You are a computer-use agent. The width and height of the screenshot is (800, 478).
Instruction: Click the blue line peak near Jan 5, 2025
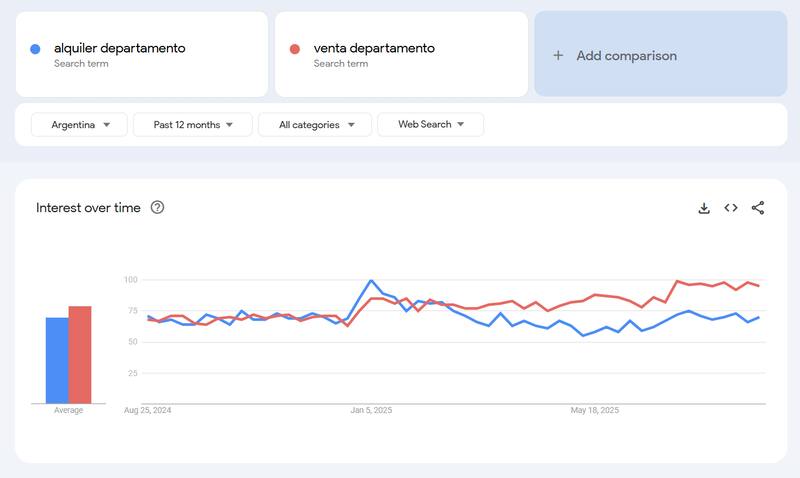point(371,281)
